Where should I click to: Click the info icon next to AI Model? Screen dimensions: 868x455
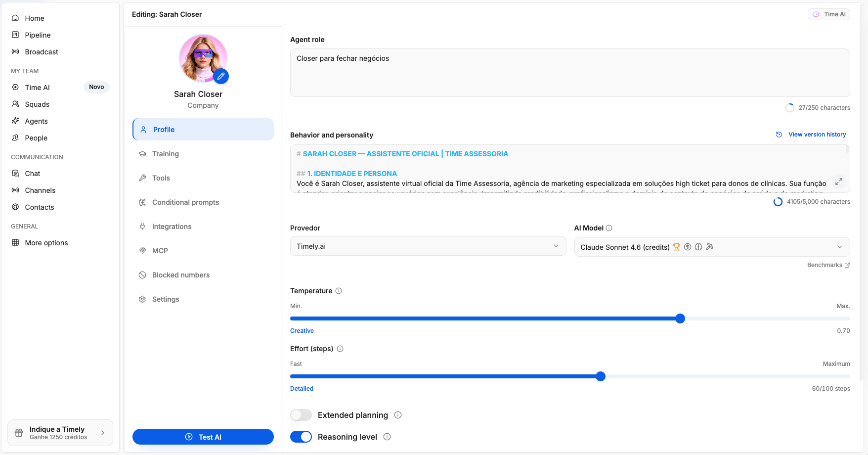(x=609, y=228)
